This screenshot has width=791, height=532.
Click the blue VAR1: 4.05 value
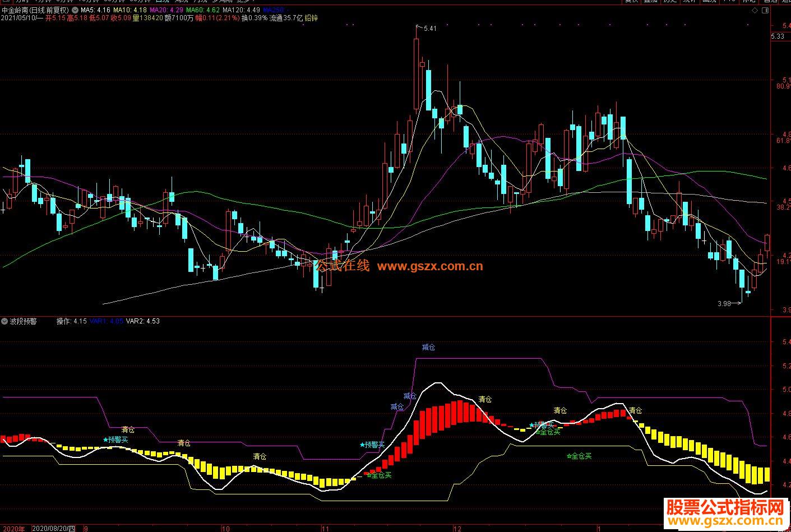[106, 321]
